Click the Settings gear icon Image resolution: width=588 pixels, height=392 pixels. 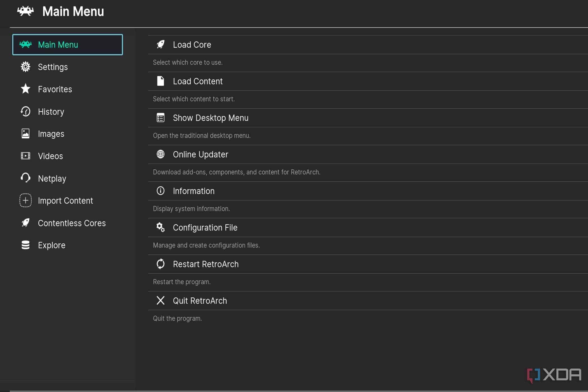pos(25,67)
